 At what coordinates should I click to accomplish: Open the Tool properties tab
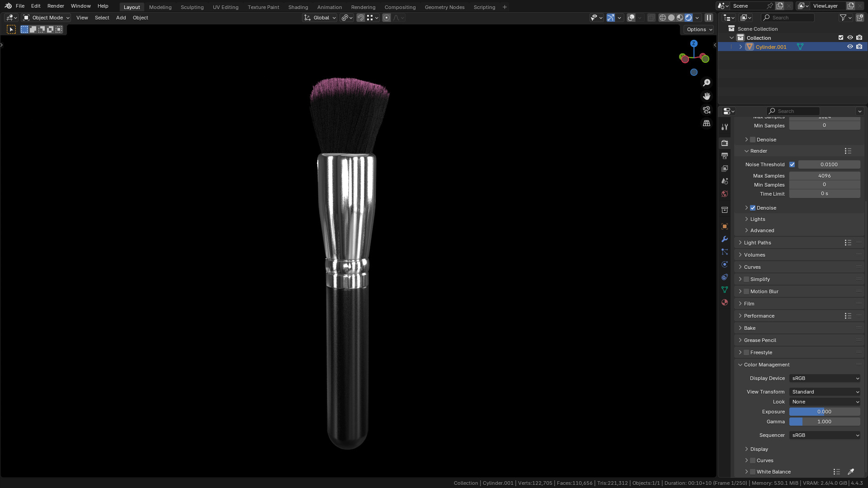pyautogui.click(x=725, y=127)
